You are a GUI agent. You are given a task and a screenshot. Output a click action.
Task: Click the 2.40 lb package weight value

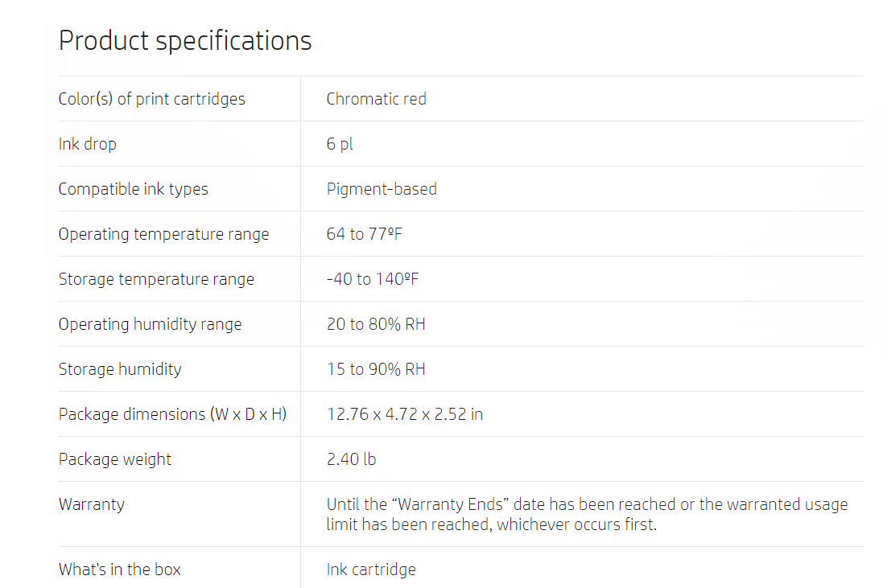tap(352, 459)
